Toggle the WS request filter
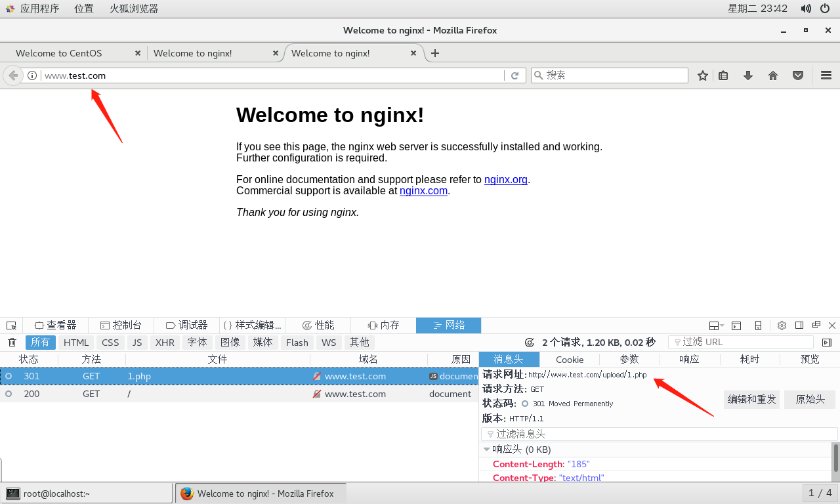The width and height of the screenshot is (840, 504). pos(329,343)
